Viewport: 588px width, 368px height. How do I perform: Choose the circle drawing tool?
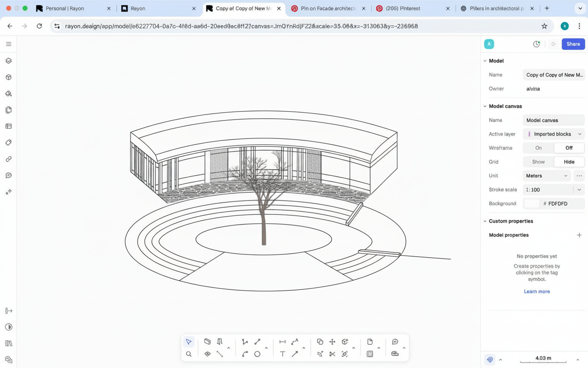pyautogui.click(x=257, y=354)
